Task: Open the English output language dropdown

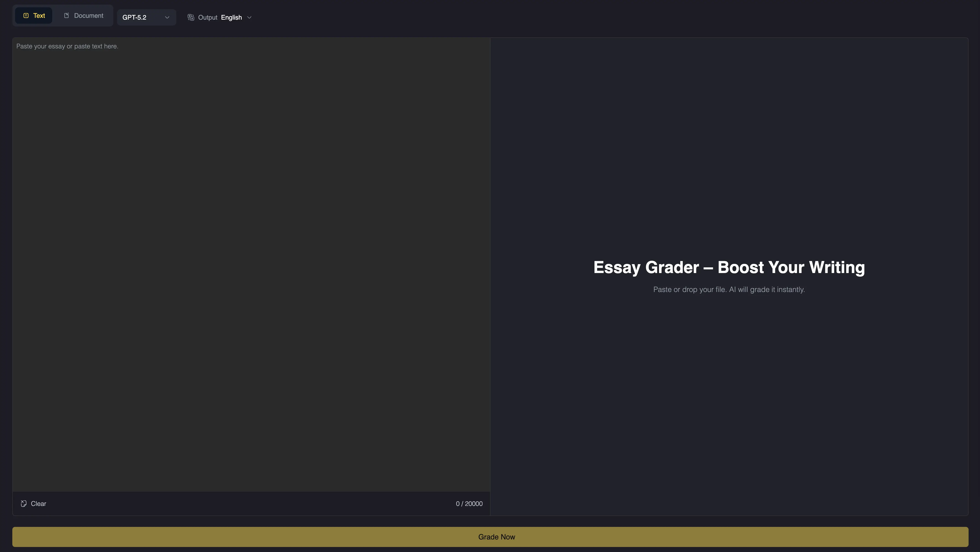Action: pyautogui.click(x=231, y=18)
